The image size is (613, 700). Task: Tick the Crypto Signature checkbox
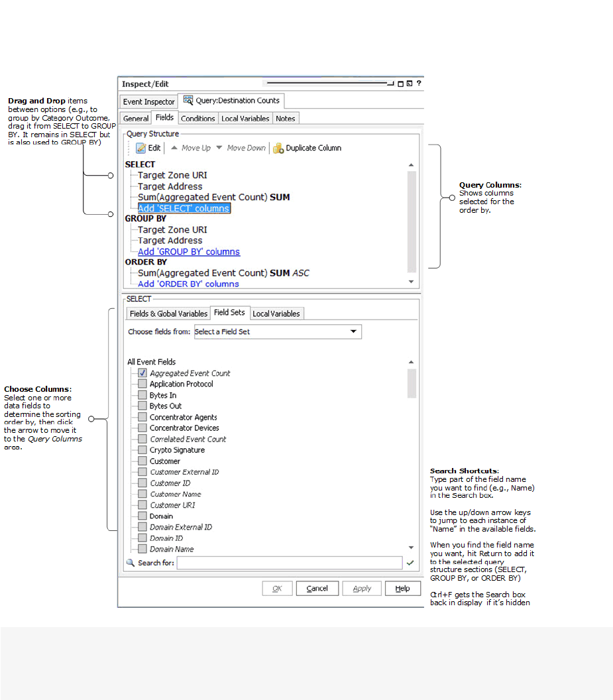point(142,449)
